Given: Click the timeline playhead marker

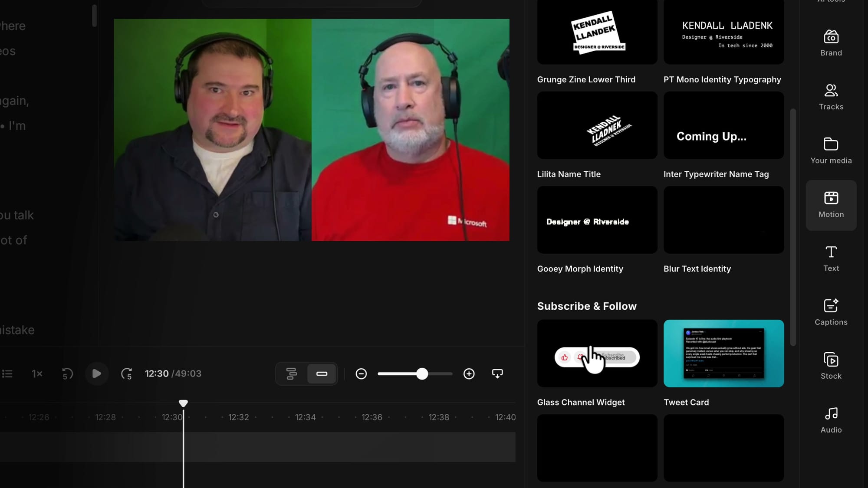Looking at the screenshot, I should (x=183, y=403).
